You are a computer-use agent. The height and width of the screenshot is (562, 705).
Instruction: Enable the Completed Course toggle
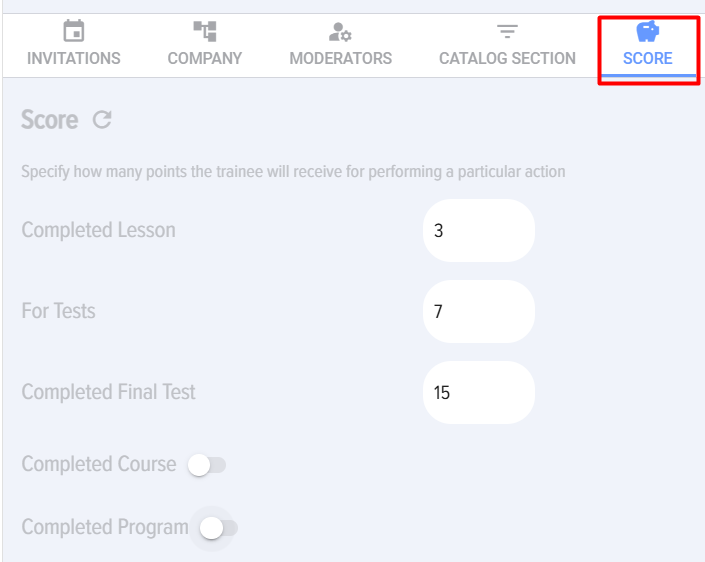tap(207, 465)
